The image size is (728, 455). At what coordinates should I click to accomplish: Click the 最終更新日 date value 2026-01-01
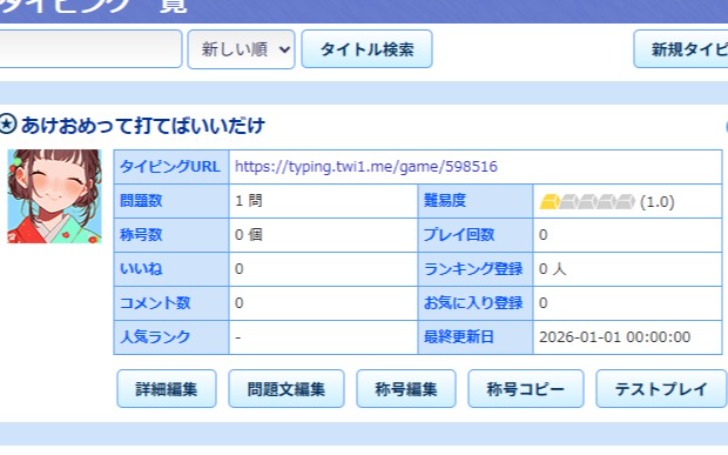(614, 337)
